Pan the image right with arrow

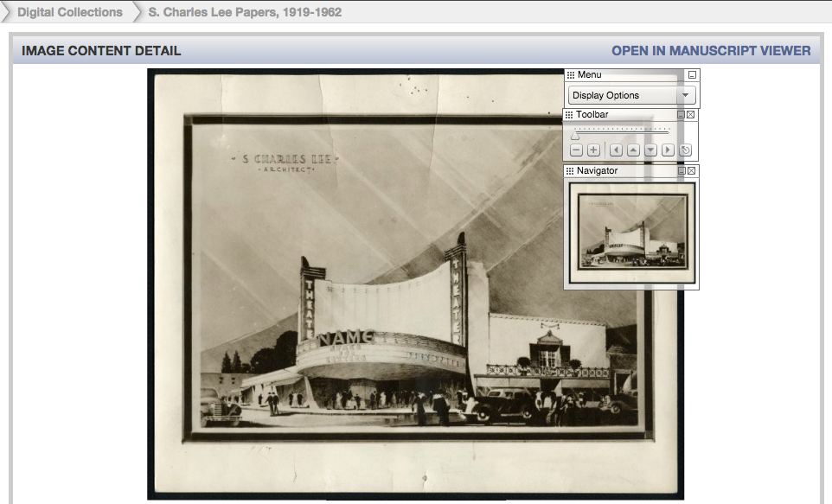[668, 150]
